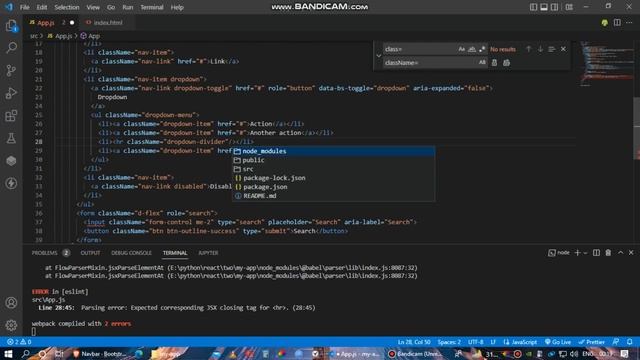Toggle Find in Selection option
Screen dimensions: 640x360
[552, 49]
